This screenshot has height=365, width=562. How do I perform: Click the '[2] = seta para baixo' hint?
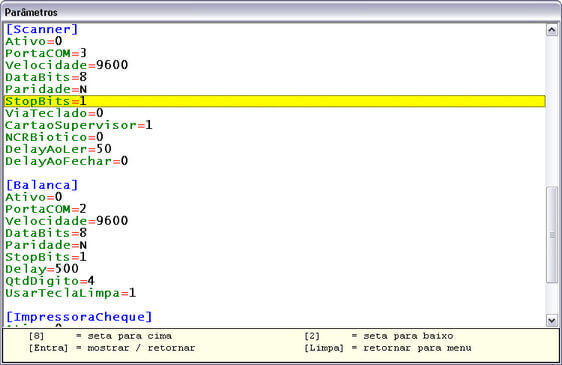pos(378,336)
